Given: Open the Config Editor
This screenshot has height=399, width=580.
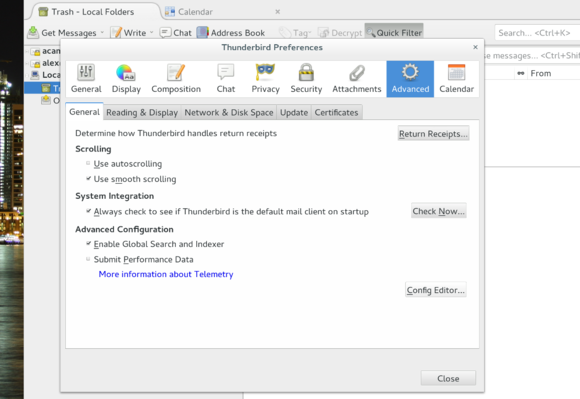Looking at the screenshot, I should 435,290.
